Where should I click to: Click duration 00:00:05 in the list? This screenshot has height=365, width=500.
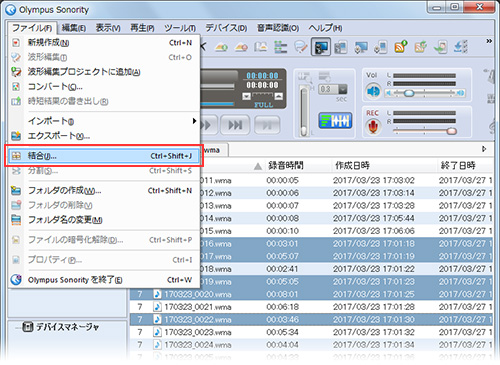tap(283, 180)
